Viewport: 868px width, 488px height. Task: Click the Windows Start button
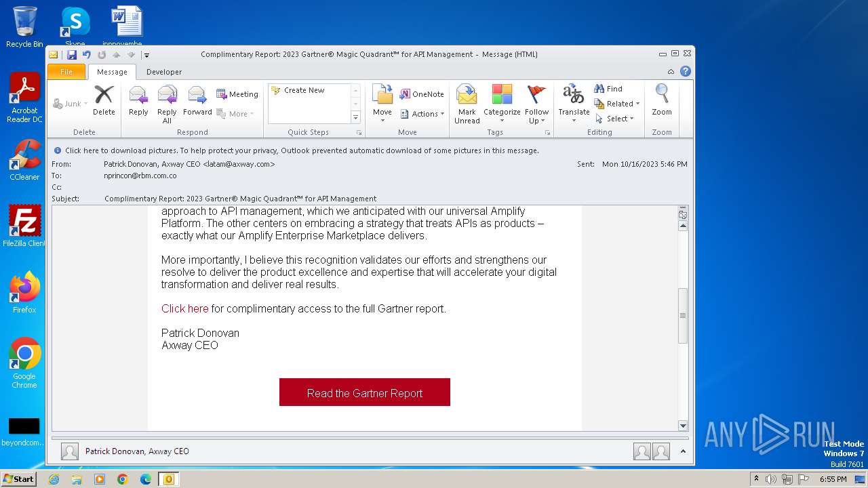[18, 479]
